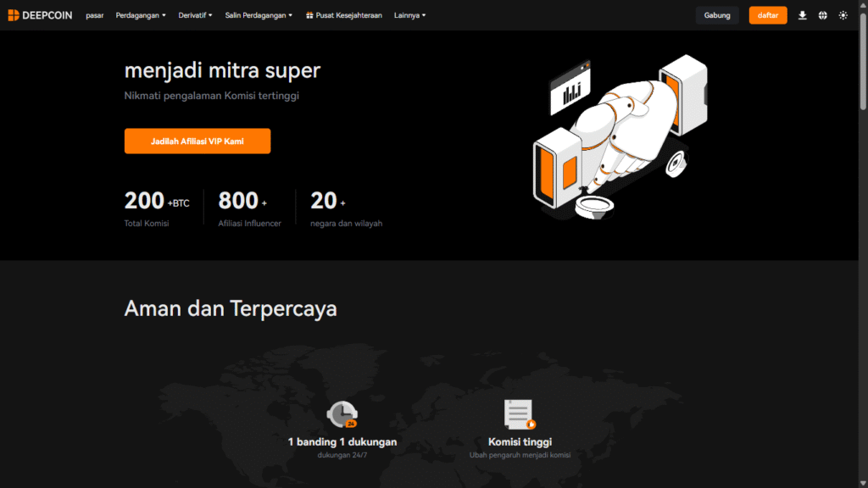Select the pasar menu item

tap(93, 14)
